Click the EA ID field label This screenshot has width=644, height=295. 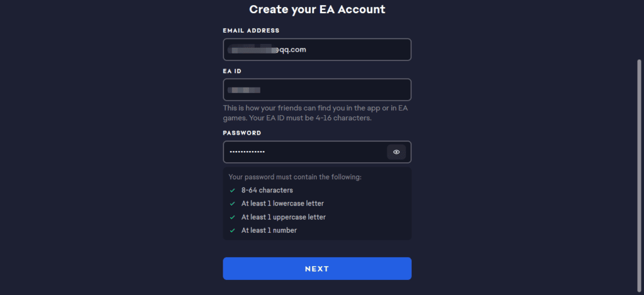[x=232, y=71]
